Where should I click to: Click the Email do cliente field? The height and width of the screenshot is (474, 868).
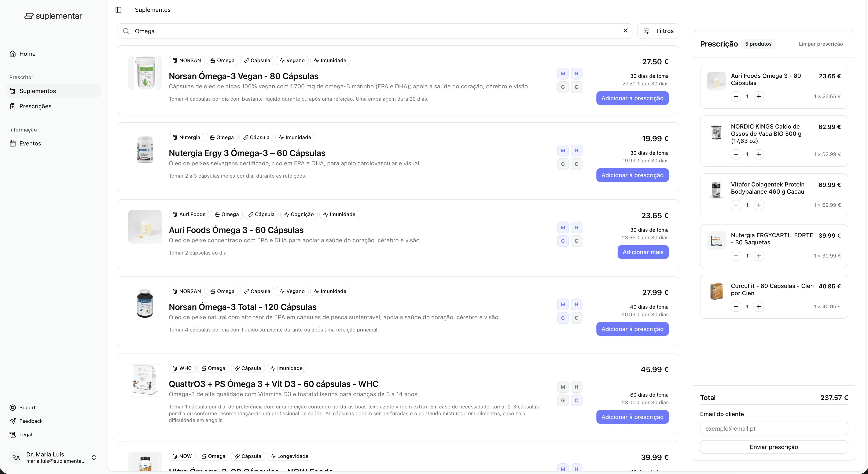(x=774, y=429)
